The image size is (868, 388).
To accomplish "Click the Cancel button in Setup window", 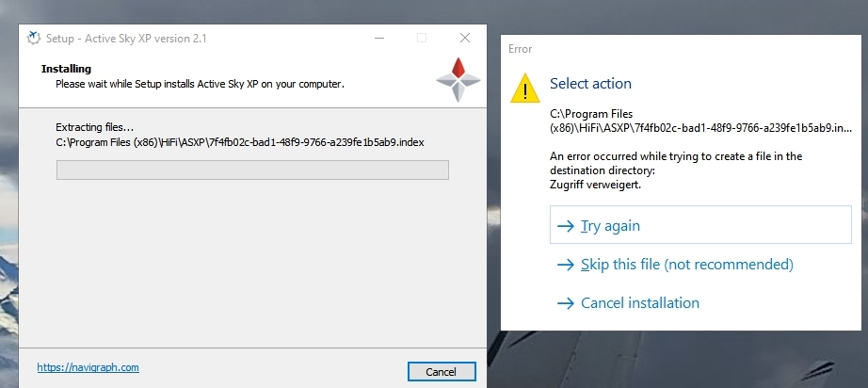I will (x=442, y=372).
